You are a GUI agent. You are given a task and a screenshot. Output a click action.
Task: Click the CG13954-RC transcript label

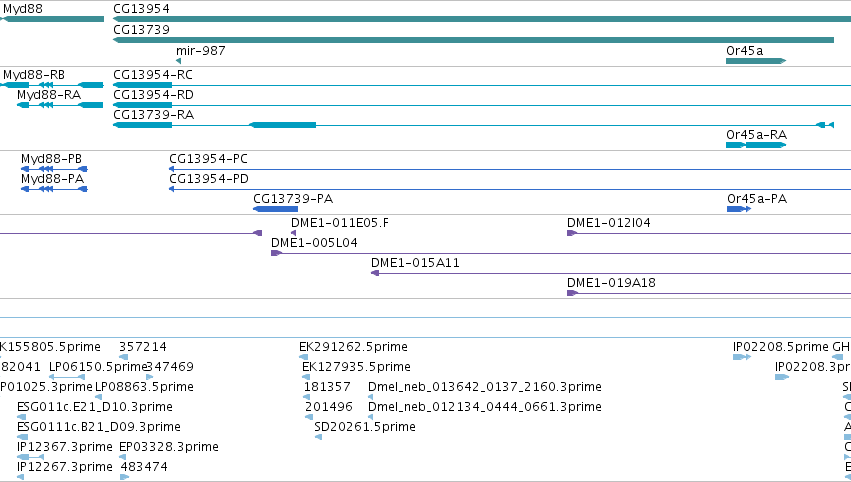[x=153, y=74]
